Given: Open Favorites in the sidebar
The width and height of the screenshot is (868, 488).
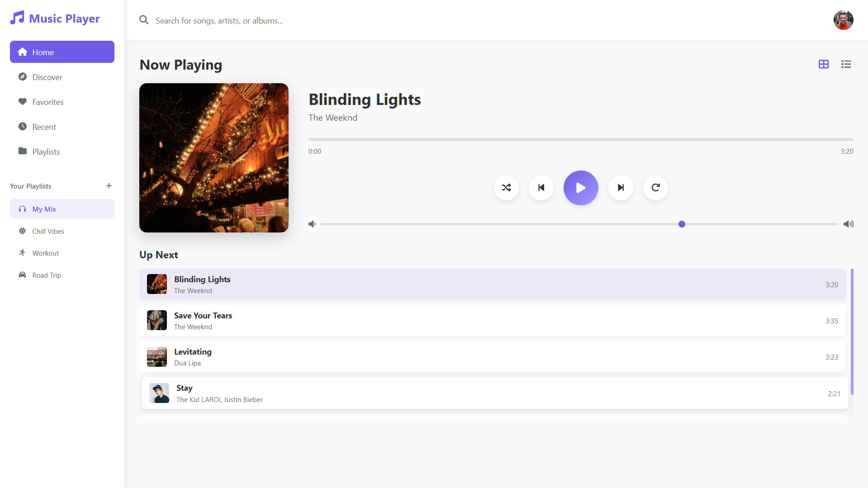Looking at the screenshot, I should tap(62, 102).
